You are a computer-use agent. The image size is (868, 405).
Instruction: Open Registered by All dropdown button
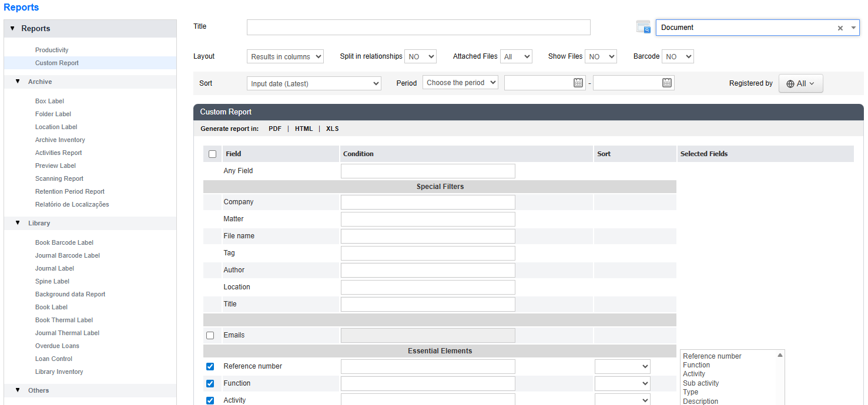[800, 83]
